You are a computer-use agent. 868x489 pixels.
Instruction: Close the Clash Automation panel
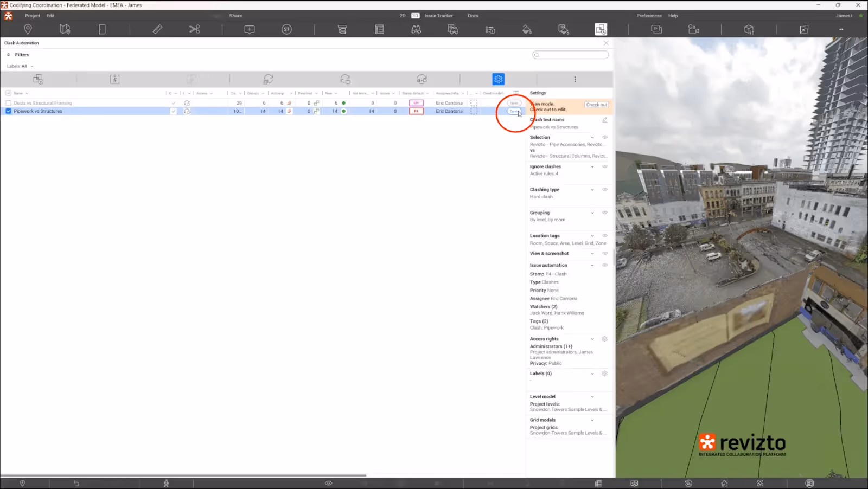[x=606, y=43]
